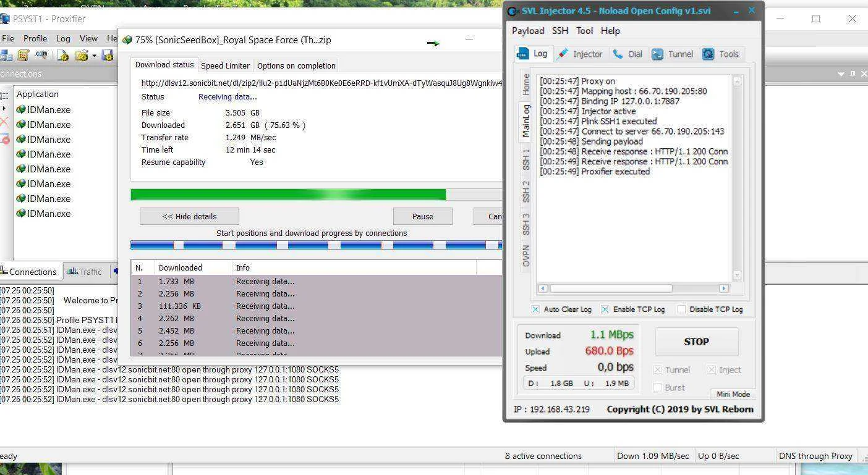Open the Tool menu in SVL Injector
This screenshot has width=868, height=475.
(x=584, y=31)
